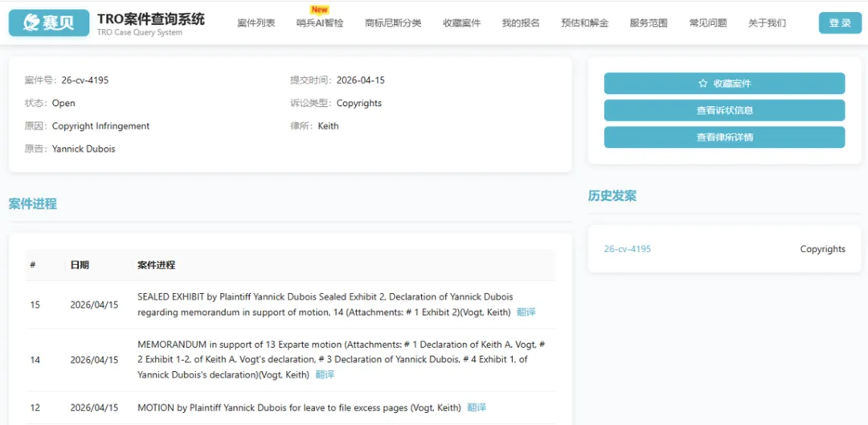Viewport: 868px width, 425px height.
Task: Translate docket entry 12 via 翻译
Action: (477, 408)
